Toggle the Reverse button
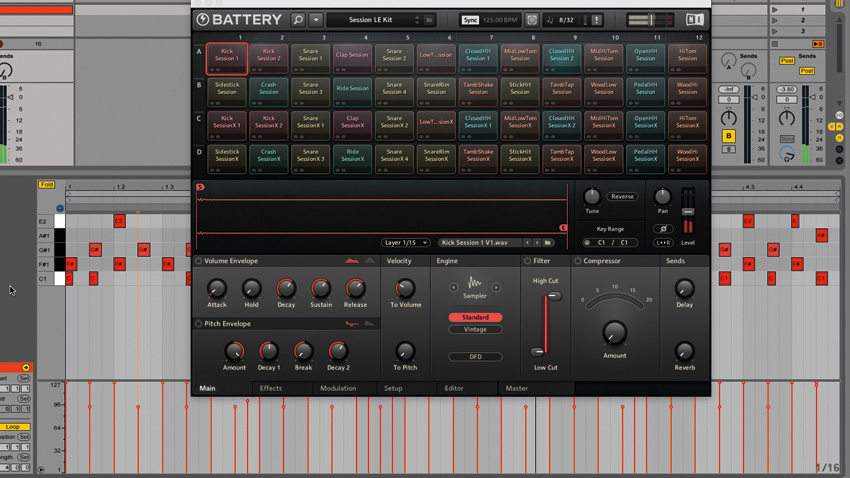The image size is (850, 478). click(622, 197)
